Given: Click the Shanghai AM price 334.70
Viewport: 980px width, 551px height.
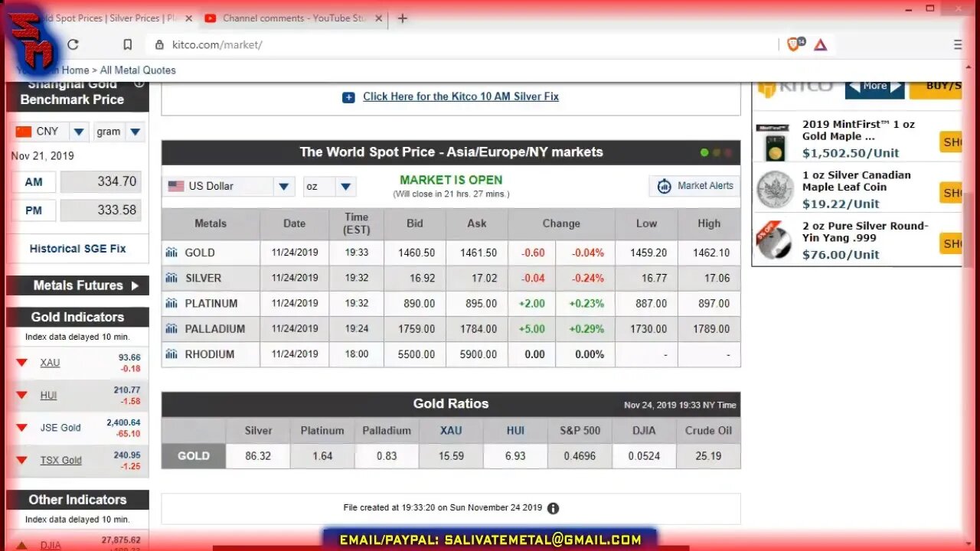Looking at the screenshot, I should tap(100, 182).
